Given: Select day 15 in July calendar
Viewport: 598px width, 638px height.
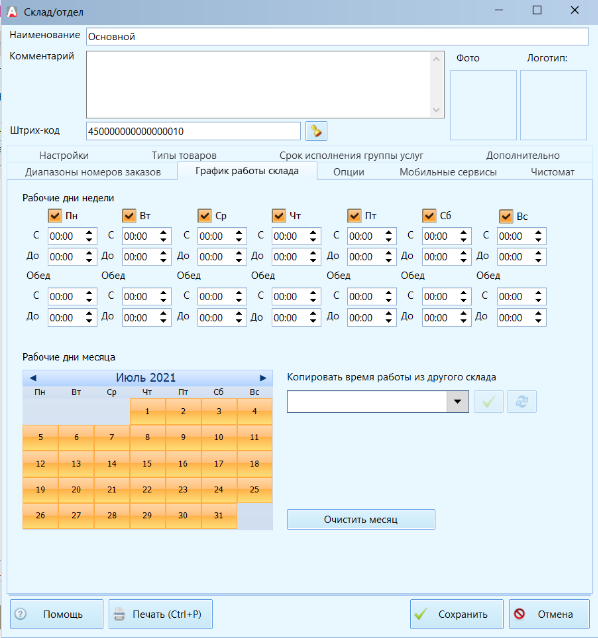Looking at the screenshot, I should [x=147, y=464].
